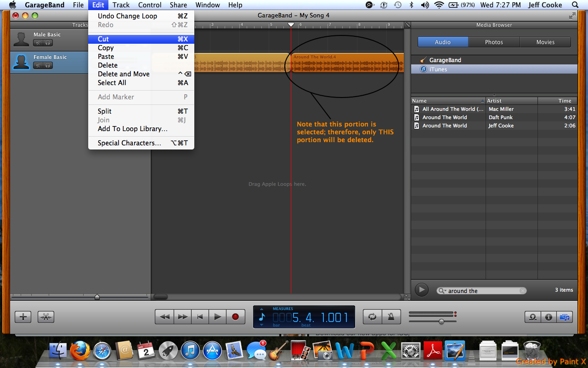Fast forward the song

[182, 316]
